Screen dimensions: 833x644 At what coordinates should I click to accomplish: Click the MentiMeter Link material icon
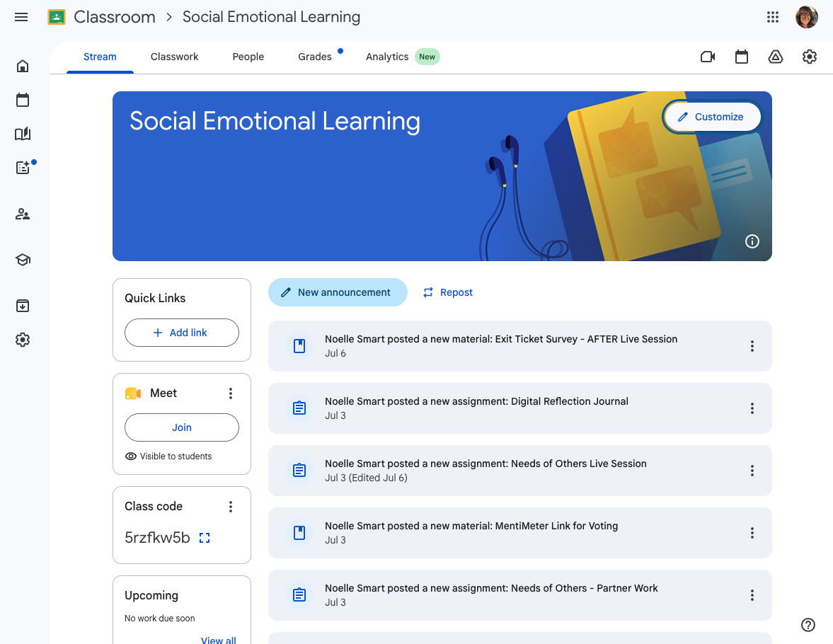coord(299,533)
